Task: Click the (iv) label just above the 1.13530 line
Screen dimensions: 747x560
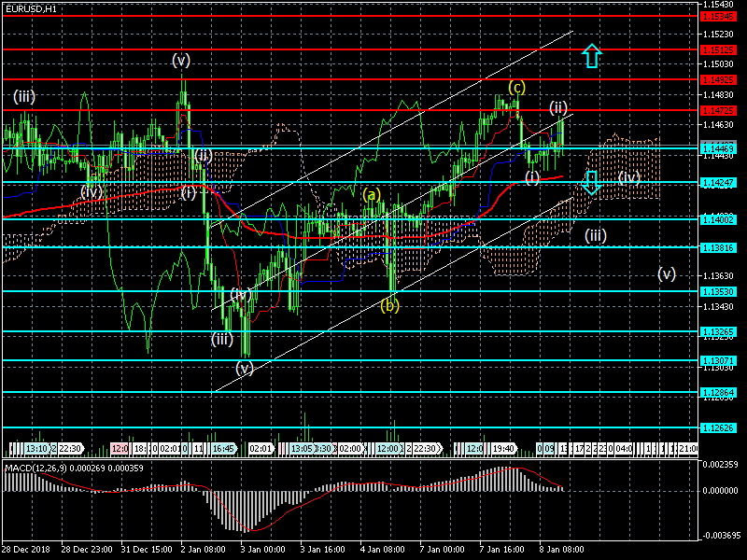Action: tap(241, 294)
